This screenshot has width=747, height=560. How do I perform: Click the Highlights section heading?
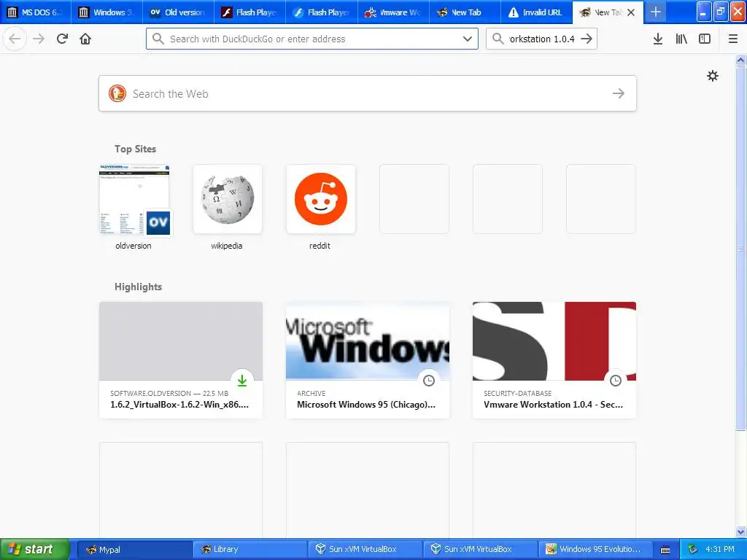(138, 287)
